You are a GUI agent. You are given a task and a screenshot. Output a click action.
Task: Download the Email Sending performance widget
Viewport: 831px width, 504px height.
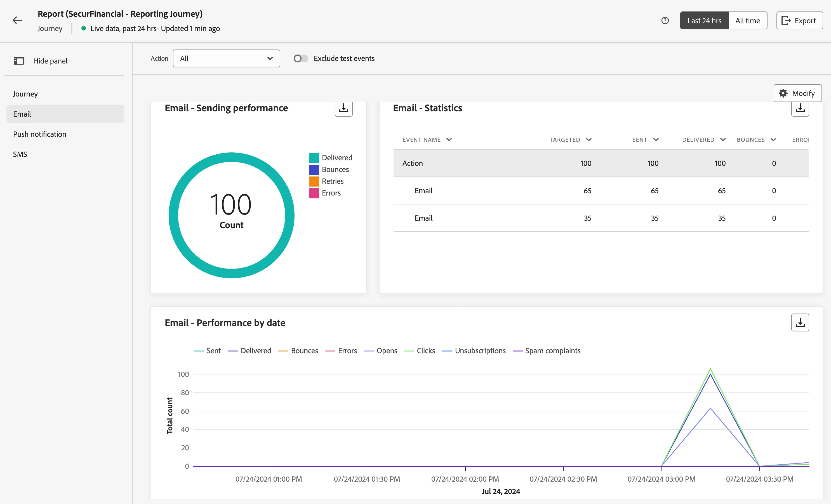click(343, 108)
